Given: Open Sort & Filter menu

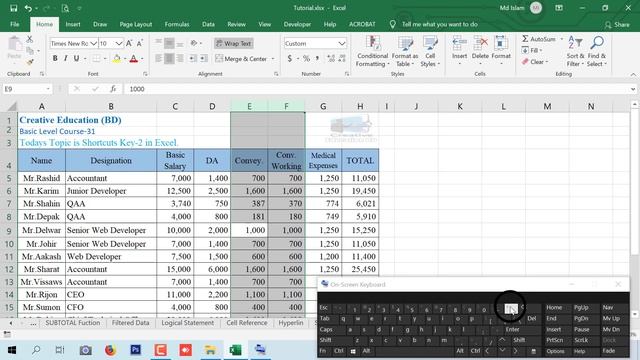Looking at the screenshot, I should [575, 51].
